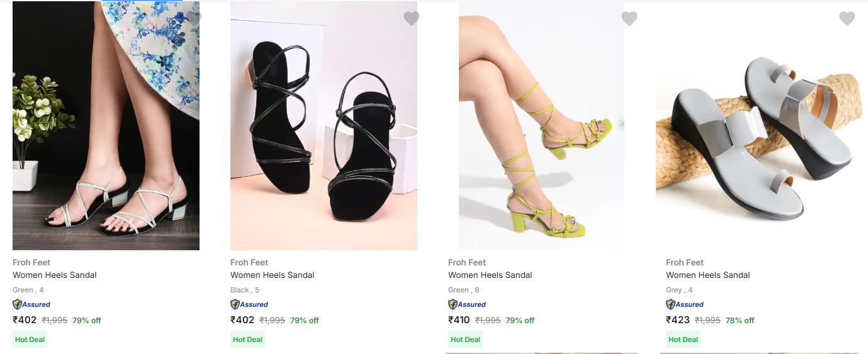Click Froh Feet brand above Green, 4 sandal
This screenshot has height=354, width=868.
(31, 262)
